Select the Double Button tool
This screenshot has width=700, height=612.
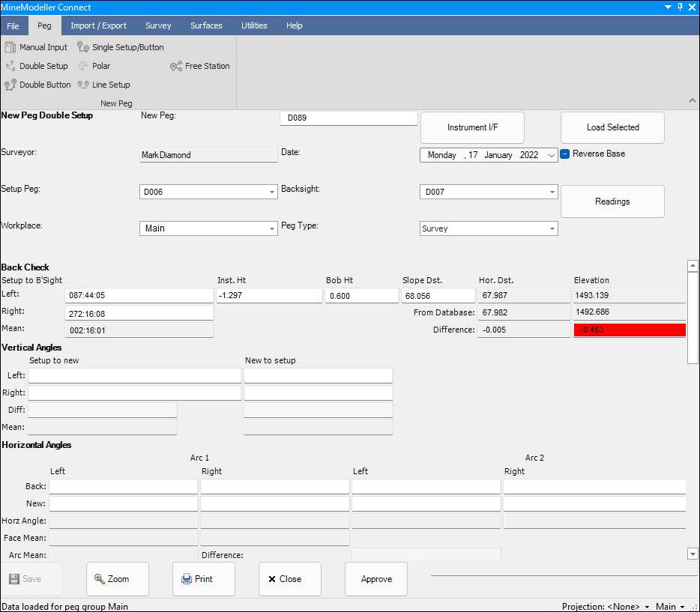click(x=37, y=85)
